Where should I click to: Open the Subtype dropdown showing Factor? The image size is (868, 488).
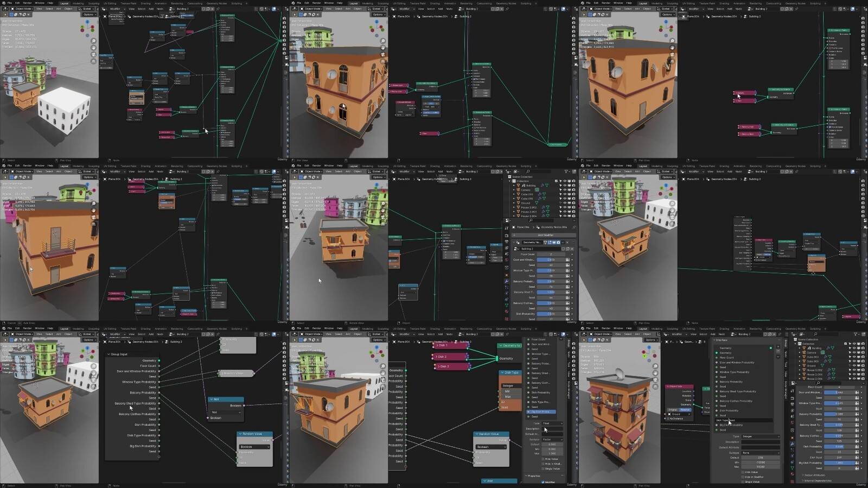pos(552,439)
